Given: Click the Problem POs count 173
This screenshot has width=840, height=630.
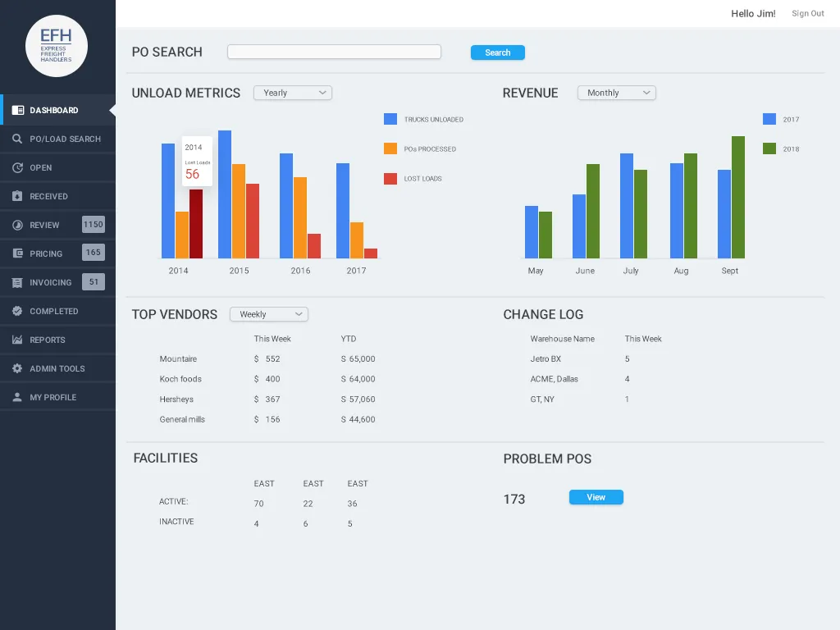Looking at the screenshot, I should (514, 500).
